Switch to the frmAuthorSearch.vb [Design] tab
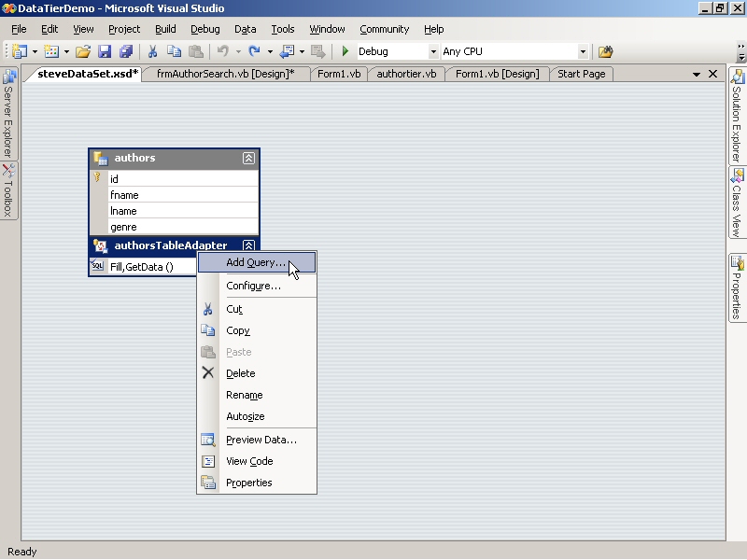 tap(225, 74)
